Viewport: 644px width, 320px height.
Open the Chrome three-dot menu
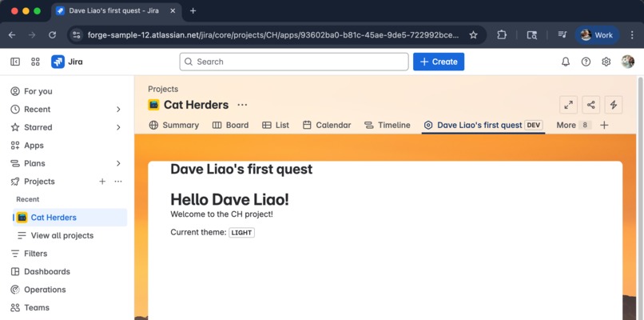coord(632,35)
